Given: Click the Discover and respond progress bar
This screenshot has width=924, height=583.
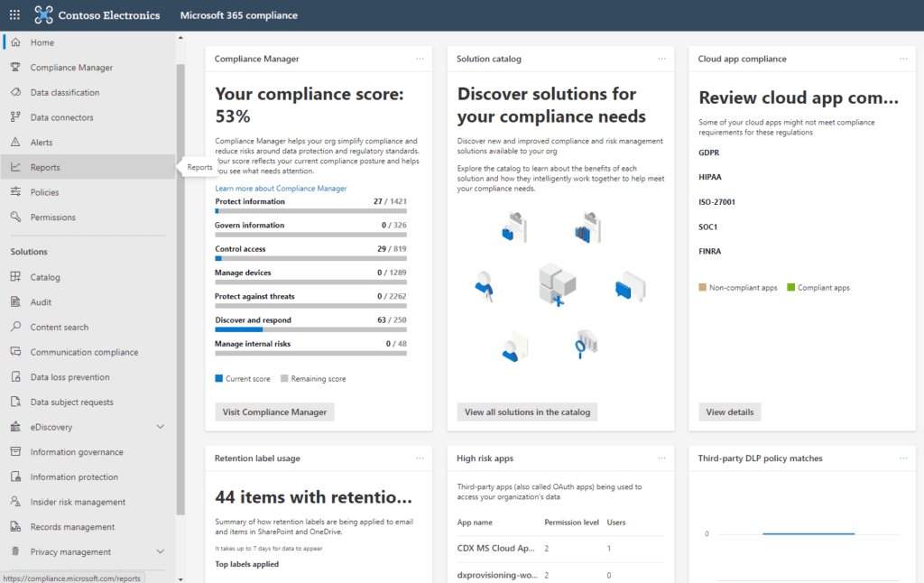Looking at the screenshot, I should (x=310, y=329).
